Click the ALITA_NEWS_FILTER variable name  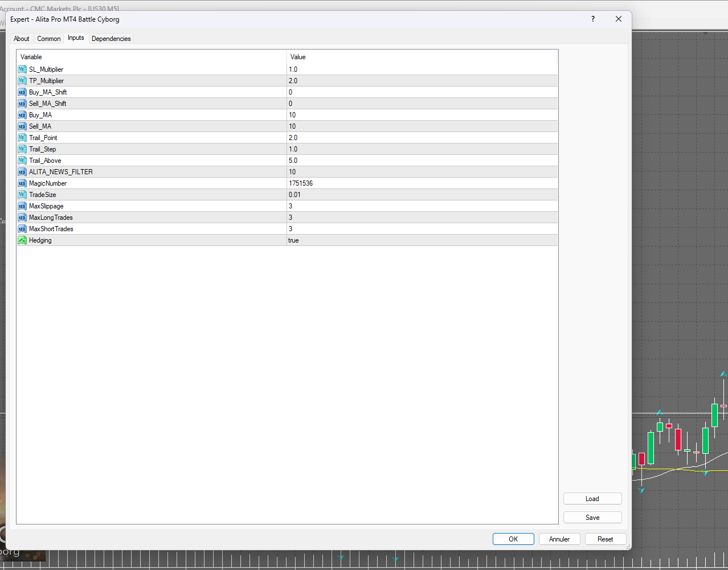[x=61, y=172]
